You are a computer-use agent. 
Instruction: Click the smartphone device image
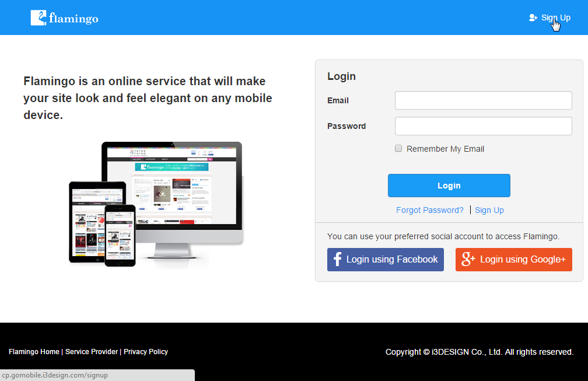(120, 236)
